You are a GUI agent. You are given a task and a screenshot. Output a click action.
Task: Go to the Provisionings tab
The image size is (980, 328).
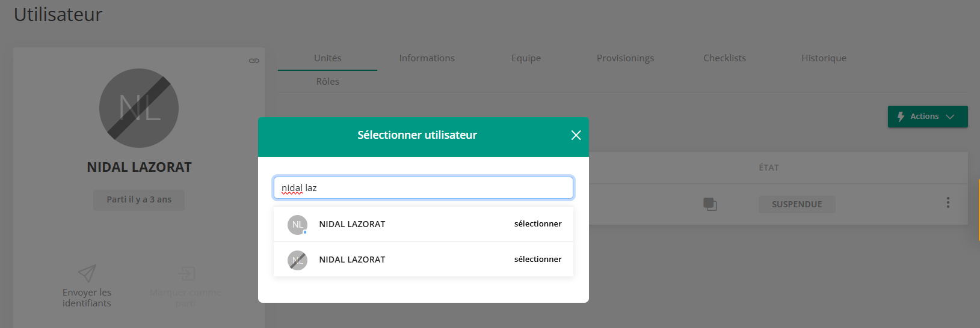point(625,58)
